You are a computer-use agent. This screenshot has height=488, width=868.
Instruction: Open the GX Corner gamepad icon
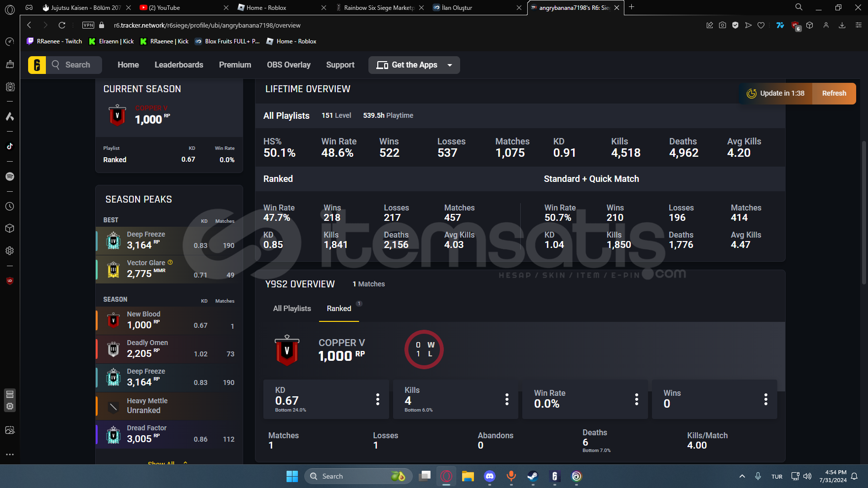29,7
